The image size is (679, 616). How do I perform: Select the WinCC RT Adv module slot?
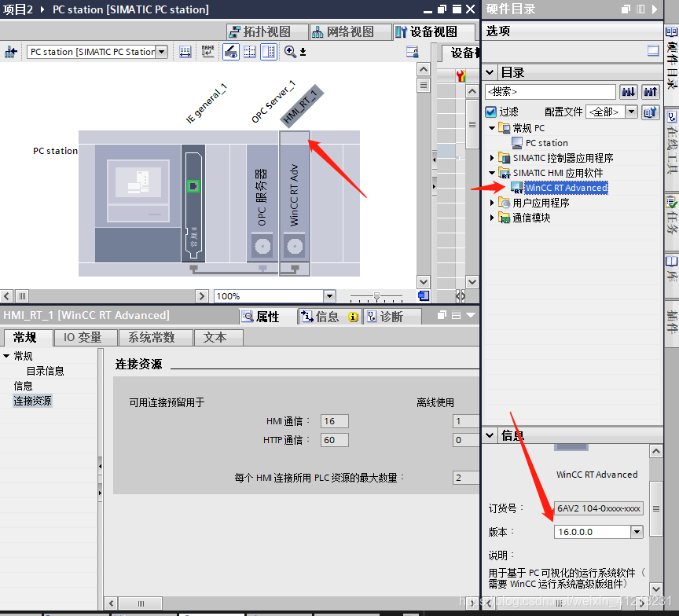(x=295, y=203)
